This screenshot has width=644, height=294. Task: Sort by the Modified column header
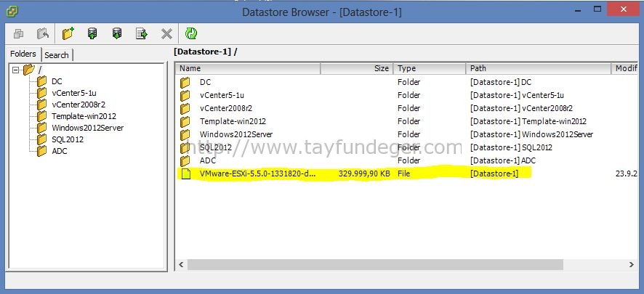(624, 68)
